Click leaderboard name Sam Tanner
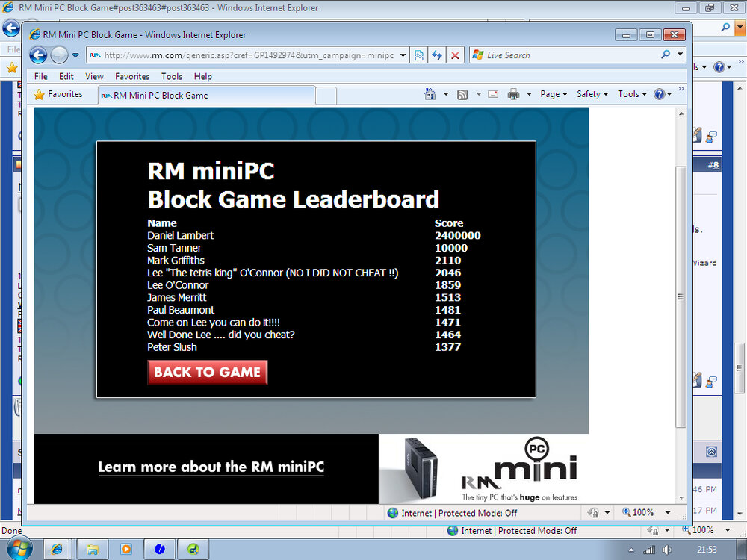Image resolution: width=747 pixels, height=560 pixels. click(x=174, y=248)
